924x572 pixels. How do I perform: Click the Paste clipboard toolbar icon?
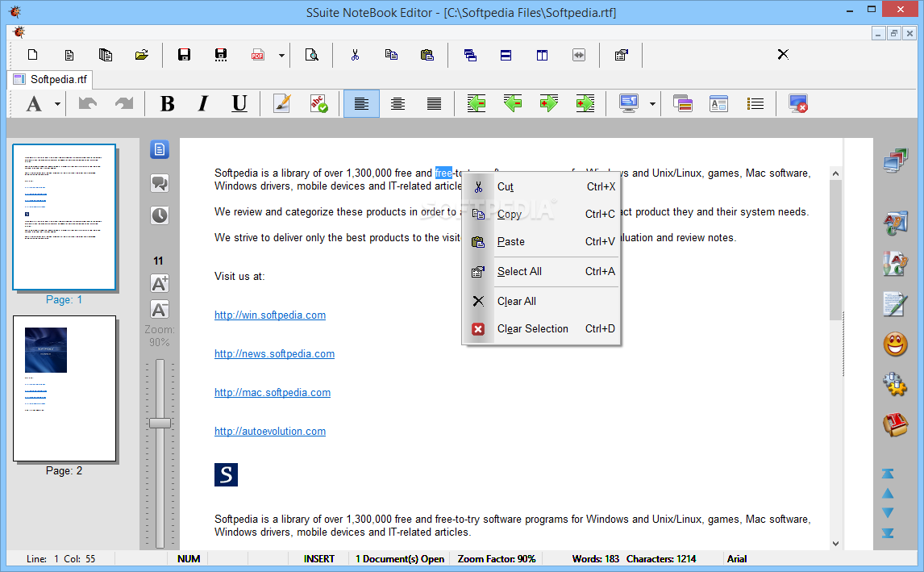click(x=427, y=55)
